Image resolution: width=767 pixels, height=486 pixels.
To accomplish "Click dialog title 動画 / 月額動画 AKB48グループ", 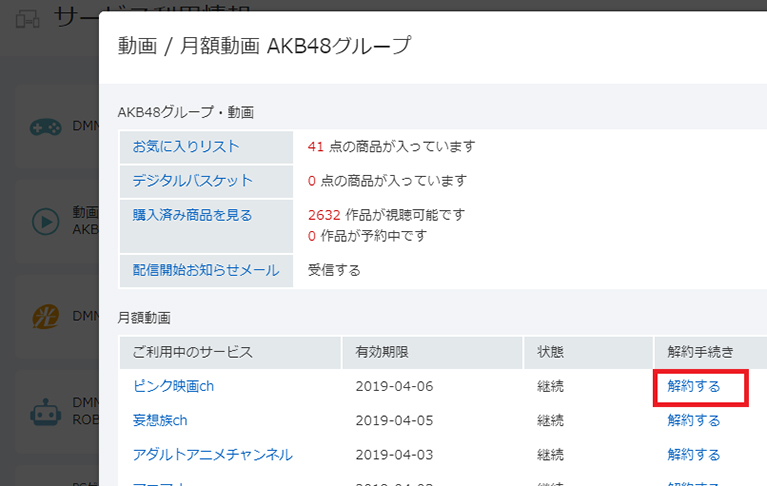I will click(x=264, y=45).
